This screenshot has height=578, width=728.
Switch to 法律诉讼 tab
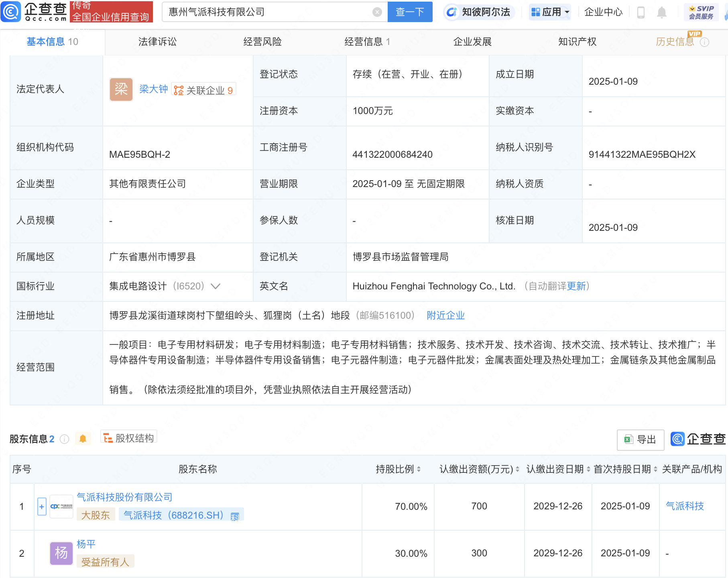click(x=157, y=42)
